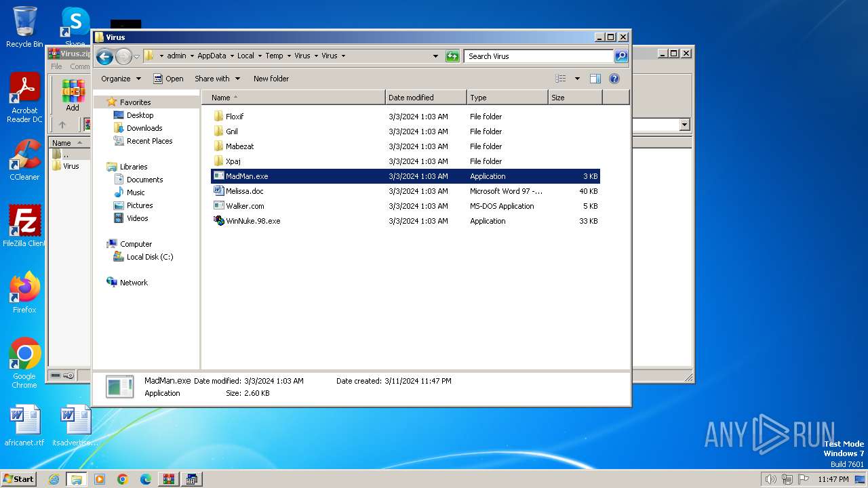The image size is (868, 488).
Task: Expand the views options arrow
Action: [577, 79]
